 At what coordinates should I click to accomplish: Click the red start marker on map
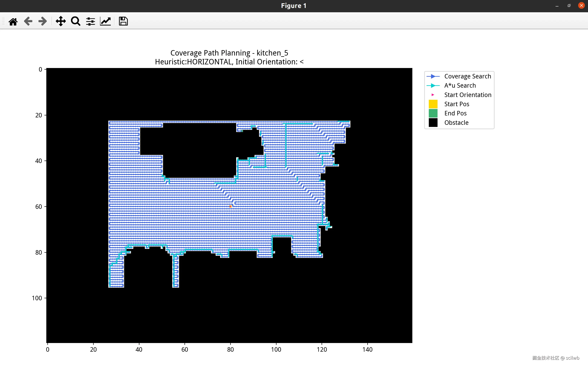[230, 207]
